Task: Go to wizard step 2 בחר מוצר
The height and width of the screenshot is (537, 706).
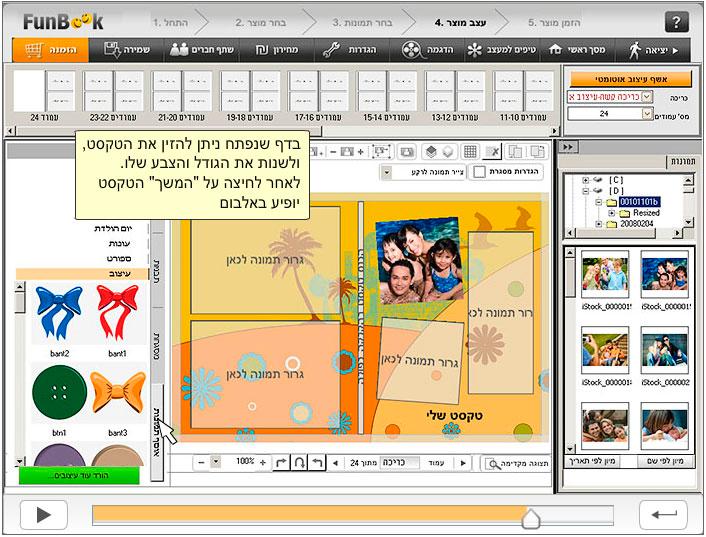Action: (260, 23)
